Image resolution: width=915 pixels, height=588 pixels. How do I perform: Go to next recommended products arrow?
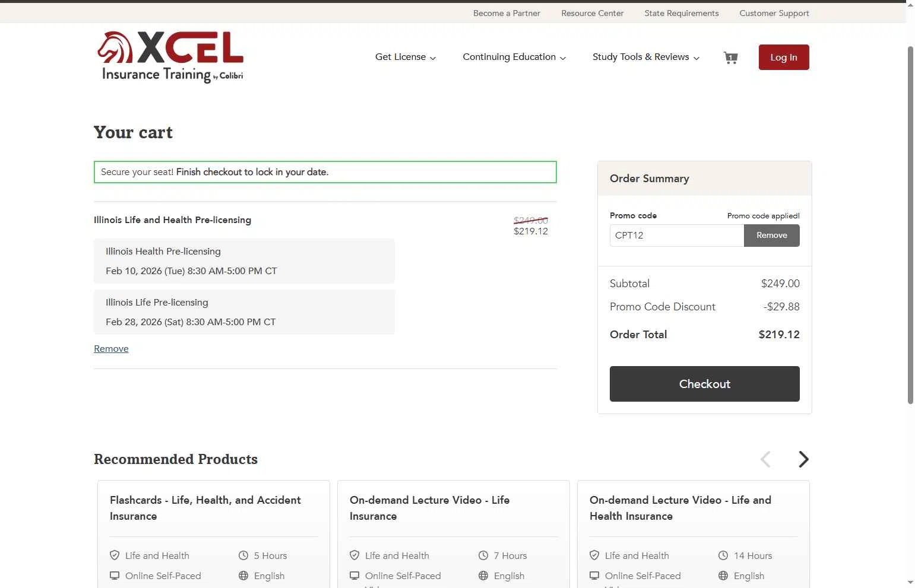coord(803,459)
